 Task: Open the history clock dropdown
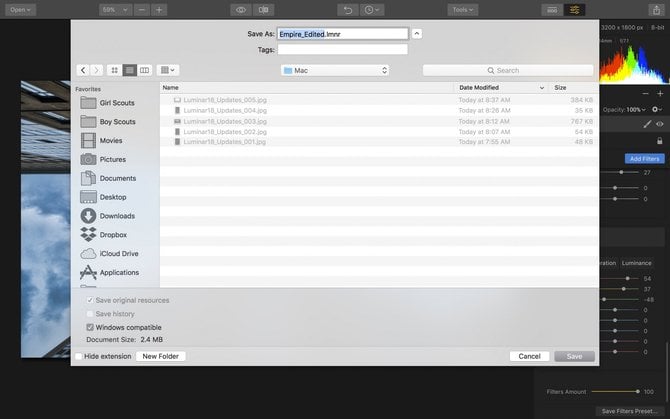pyautogui.click(x=372, y=10)
